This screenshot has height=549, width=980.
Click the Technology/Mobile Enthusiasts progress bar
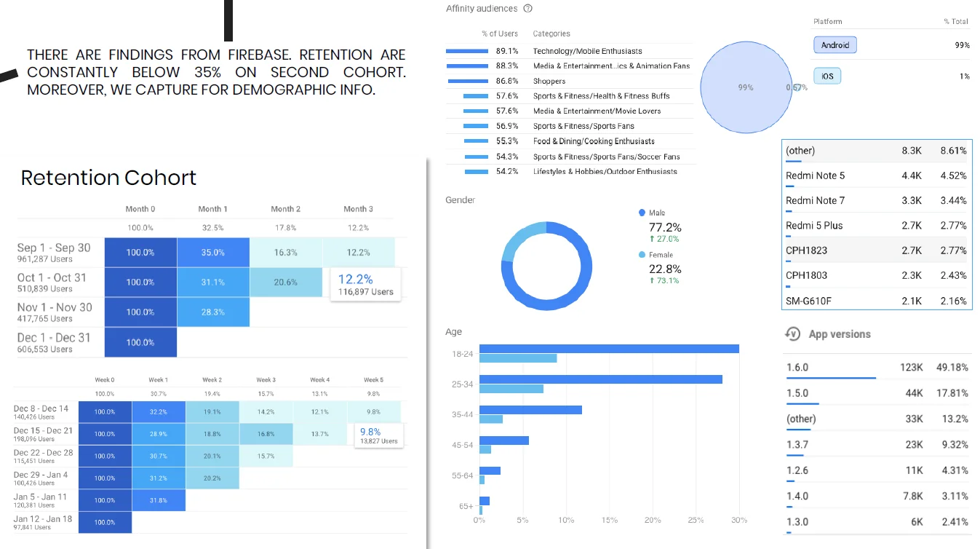466,51
